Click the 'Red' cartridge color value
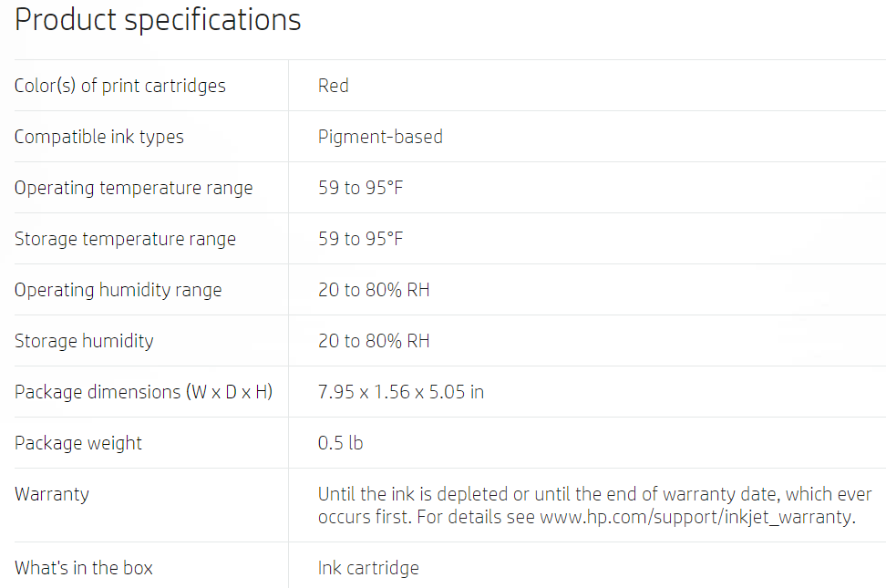 coord(334,86)
